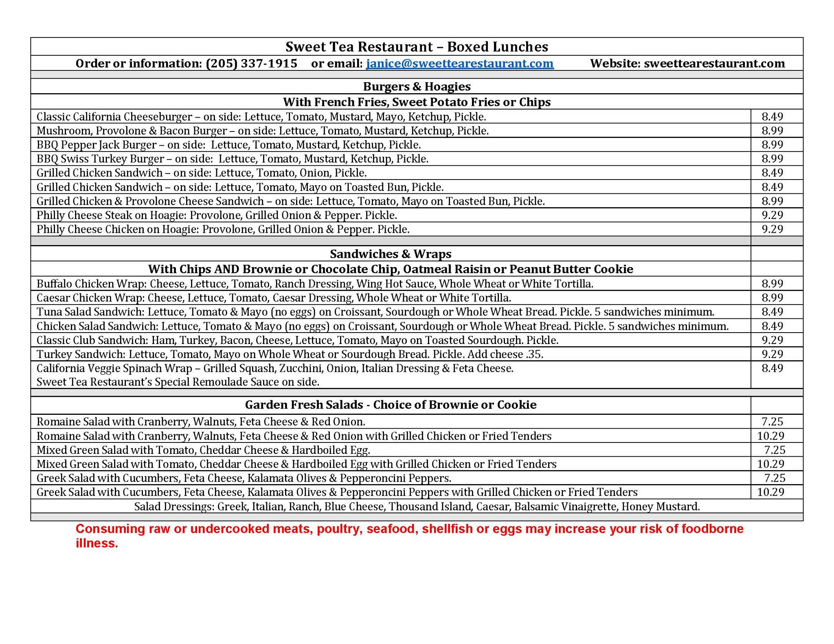This screenshot has height=644, width=834.
Task: Click the janice@sweettearestaurant.com email link
Action: coord(459,64)
